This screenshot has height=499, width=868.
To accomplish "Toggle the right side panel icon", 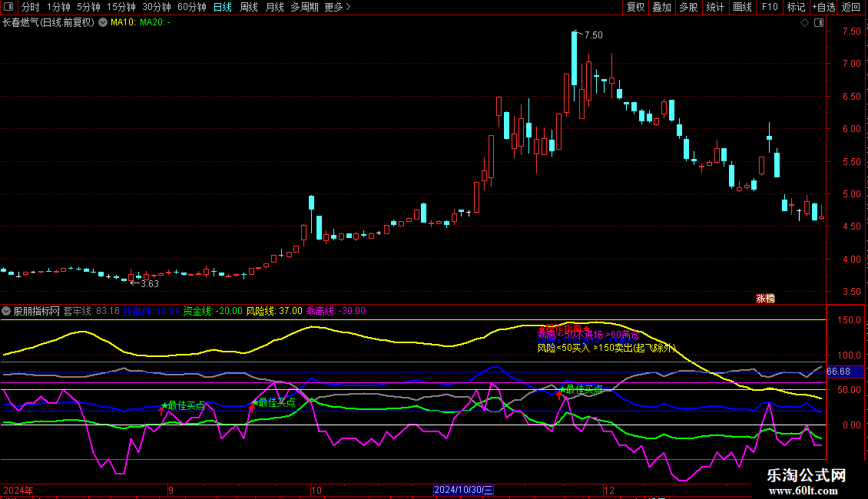I will click(x=817, y=23).
